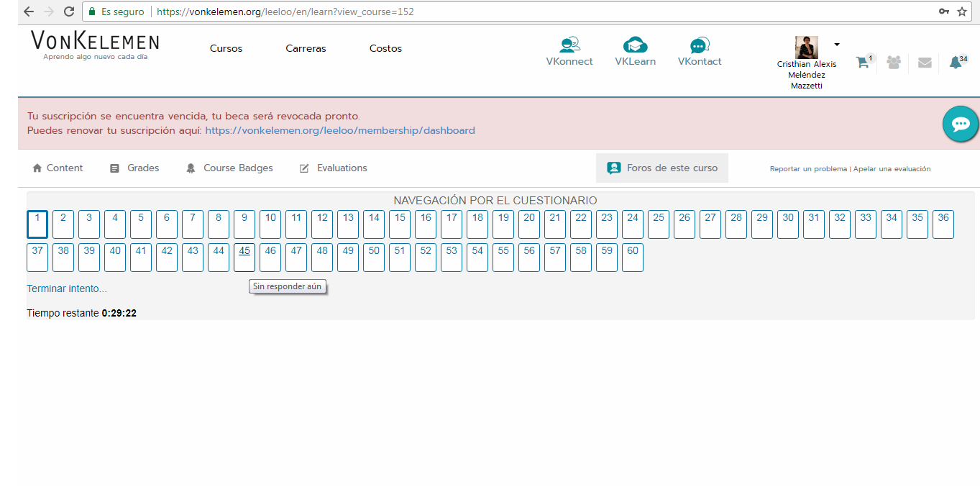Click the Terminar intento link
The width and height of the screenshot is (980, 500).
[x=67, y=288]
